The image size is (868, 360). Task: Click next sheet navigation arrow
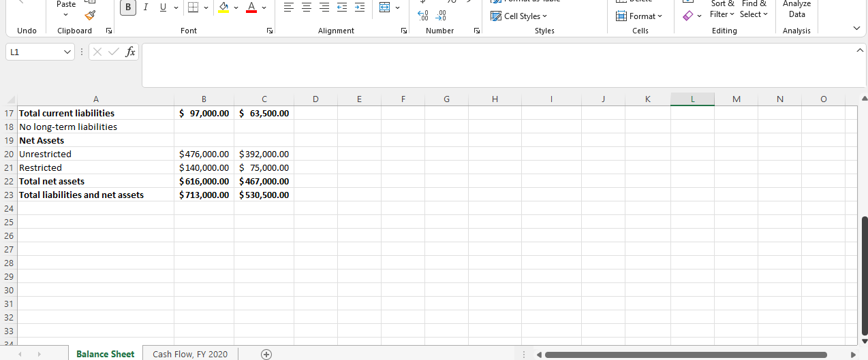(x=39, y=355)
